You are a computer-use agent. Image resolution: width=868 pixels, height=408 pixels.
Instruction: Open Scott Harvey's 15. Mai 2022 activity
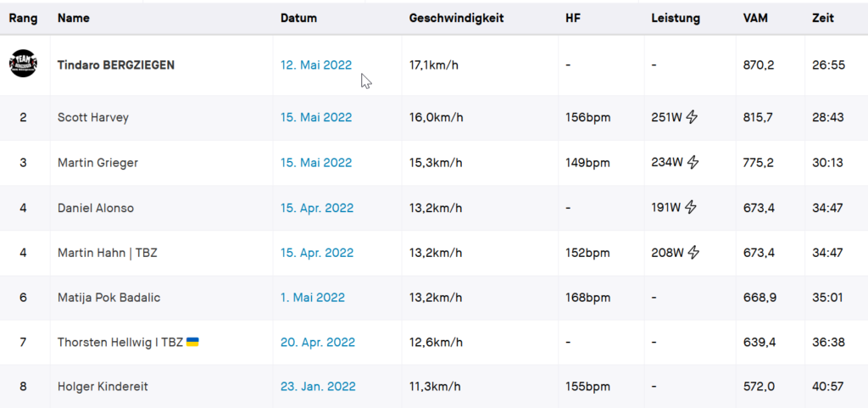(x=316, y=117)
